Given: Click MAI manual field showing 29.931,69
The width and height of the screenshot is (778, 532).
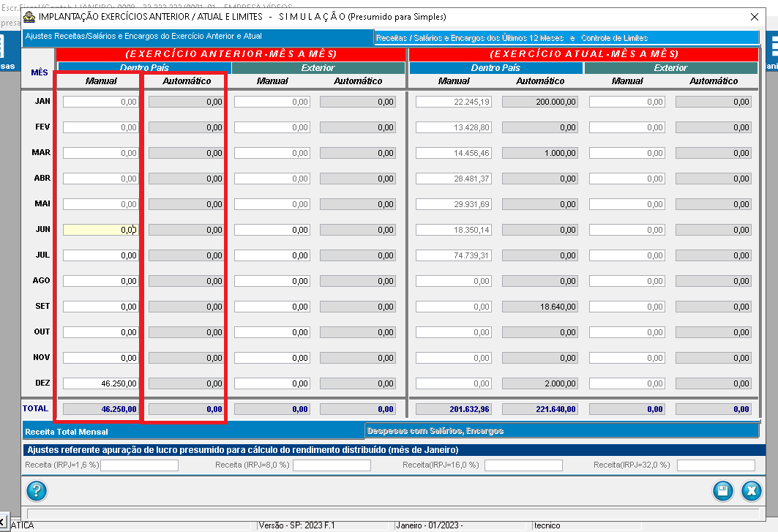Looking at the screenshot, I should coord(454,204).
